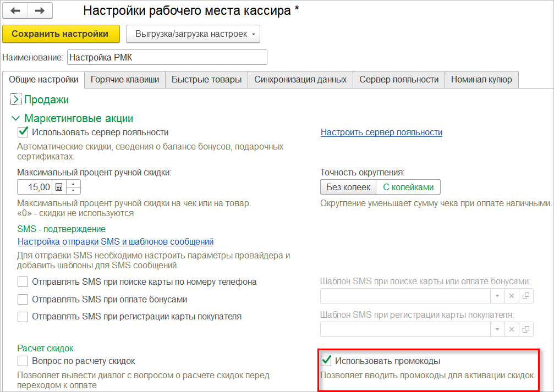Clear the SMS card registration template field

tap(511, 329)
